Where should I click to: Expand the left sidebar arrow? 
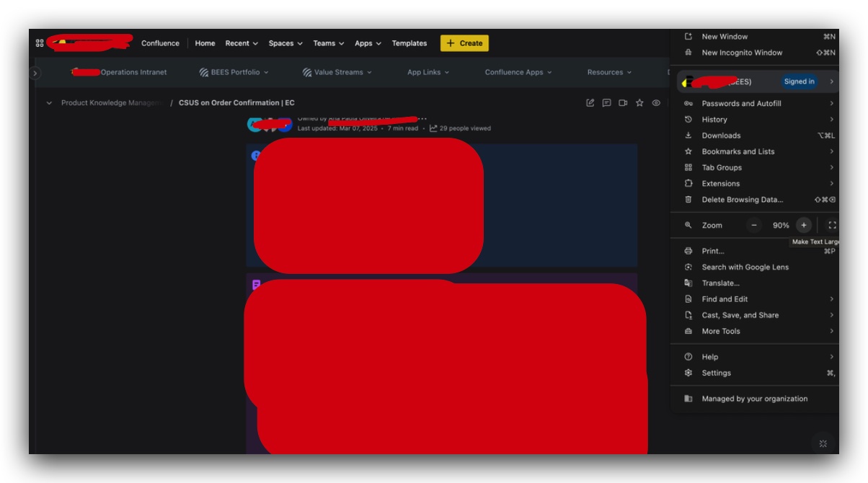pyautogui.click(x=35, y=73)
